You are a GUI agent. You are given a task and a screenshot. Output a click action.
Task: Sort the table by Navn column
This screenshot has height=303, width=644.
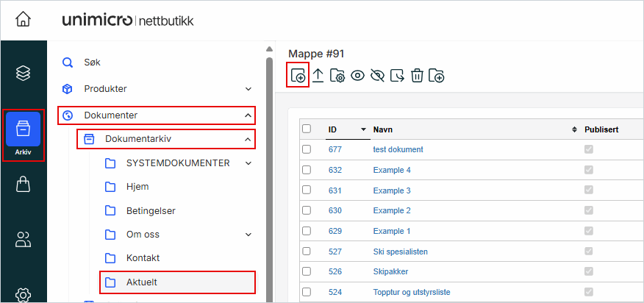(382, 129)
